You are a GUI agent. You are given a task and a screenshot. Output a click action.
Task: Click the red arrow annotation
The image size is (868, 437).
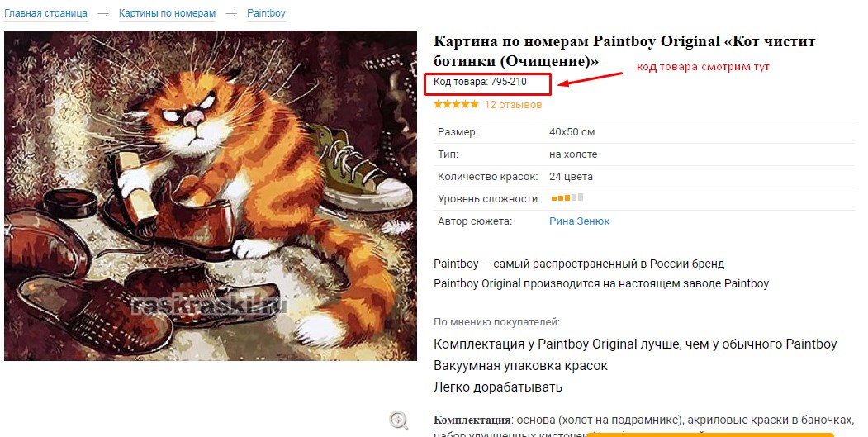pyautogui.click(x=590, y=76)
